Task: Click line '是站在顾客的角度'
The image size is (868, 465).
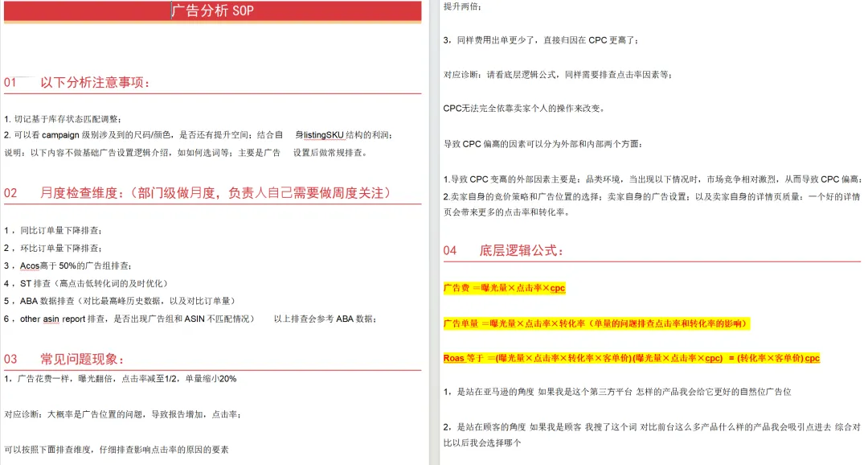Action: coord(652,427)
